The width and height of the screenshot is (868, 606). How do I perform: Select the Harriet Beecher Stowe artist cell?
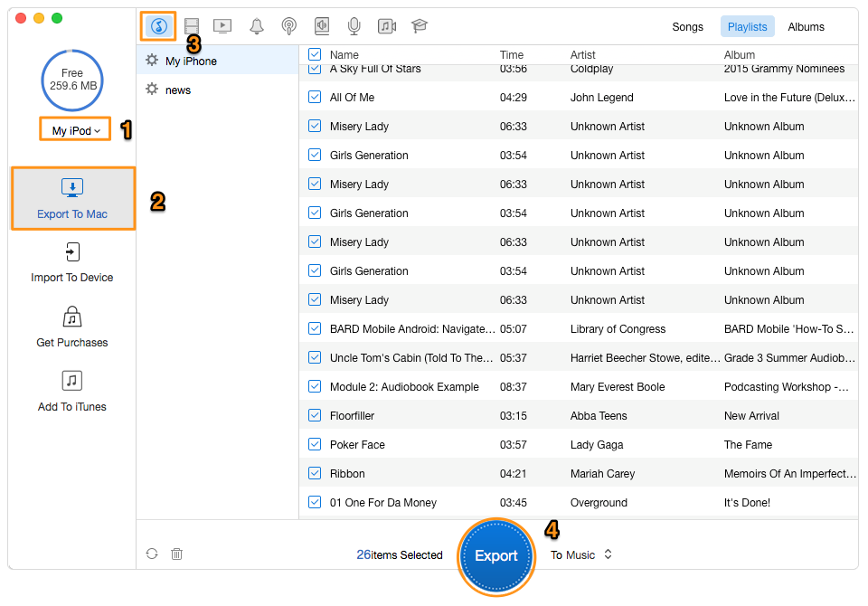coord(646,358)
